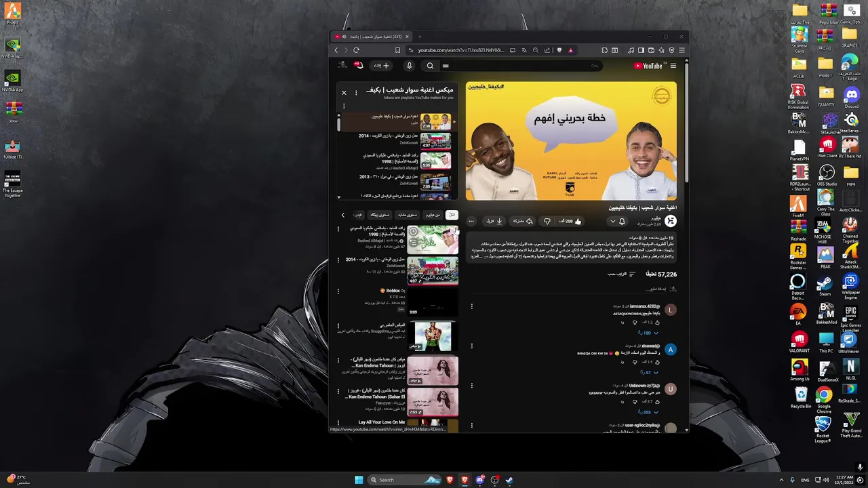Click the playlist panel scrollbar thumb

click(339, 124)
